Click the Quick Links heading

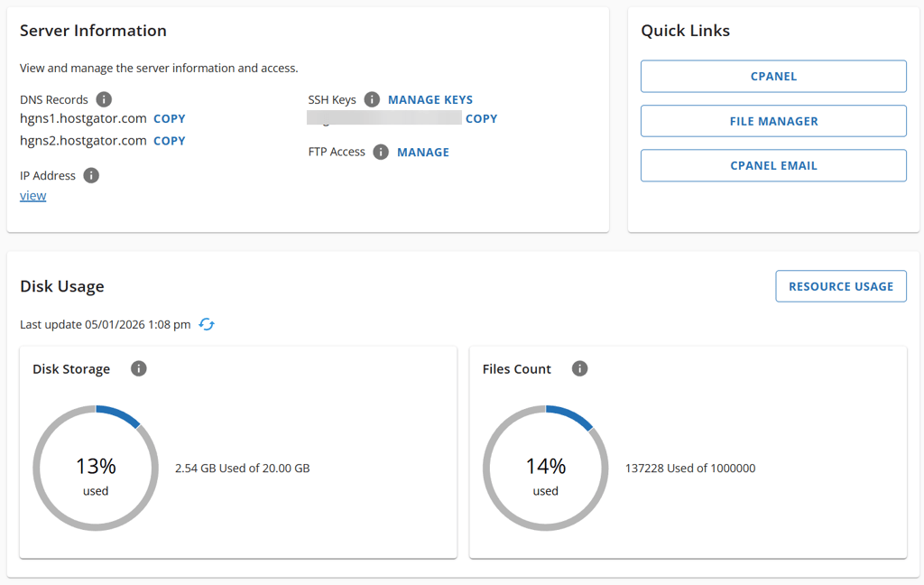(686, 31)
